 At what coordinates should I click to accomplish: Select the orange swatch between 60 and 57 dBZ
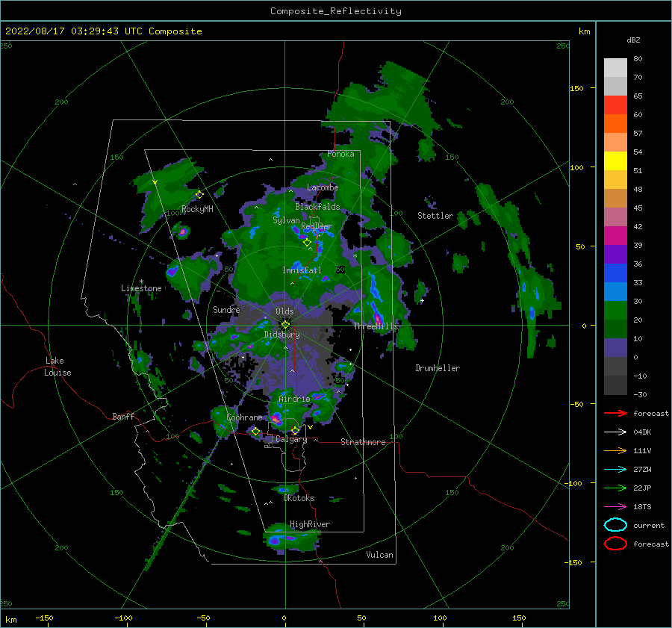tap(615, 124)
